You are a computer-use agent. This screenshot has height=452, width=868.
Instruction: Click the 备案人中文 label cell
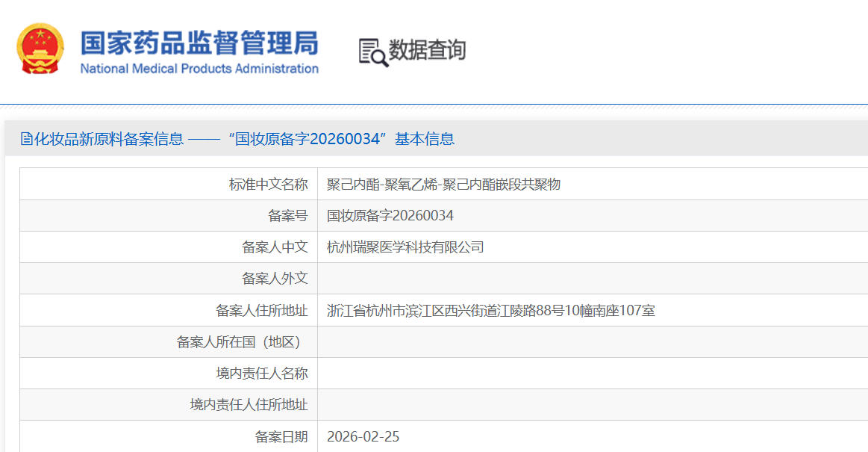(x=275, y=247)
